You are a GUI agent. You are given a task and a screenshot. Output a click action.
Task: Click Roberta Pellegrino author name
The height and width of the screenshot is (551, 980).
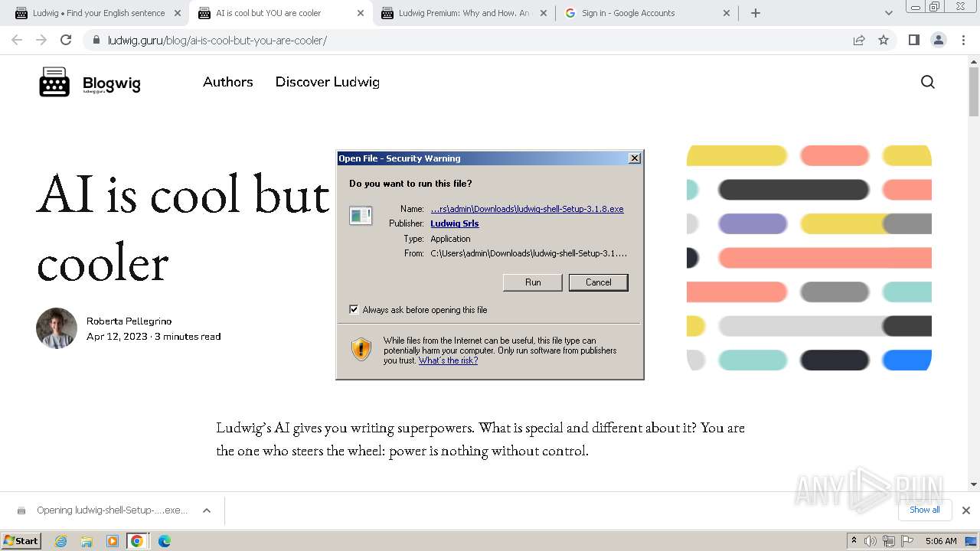click(129, 321)
